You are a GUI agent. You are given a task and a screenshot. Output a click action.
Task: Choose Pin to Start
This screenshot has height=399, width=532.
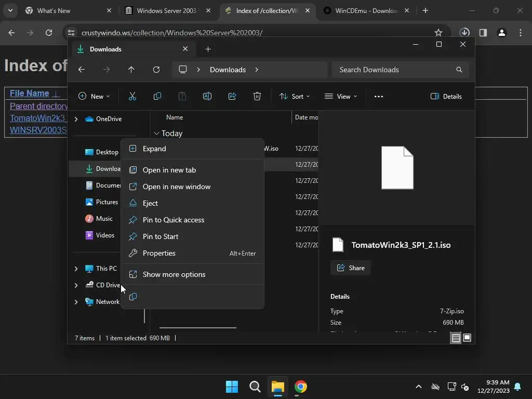tap(192, 236)
